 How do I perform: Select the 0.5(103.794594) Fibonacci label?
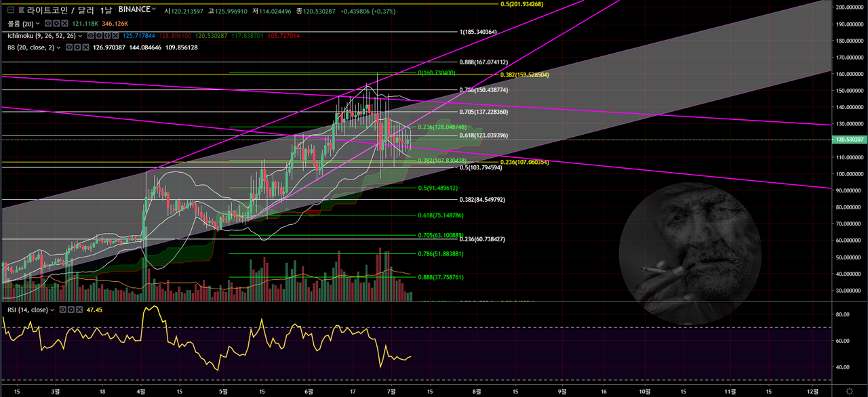pyautogui.click(x=481, y=167)
